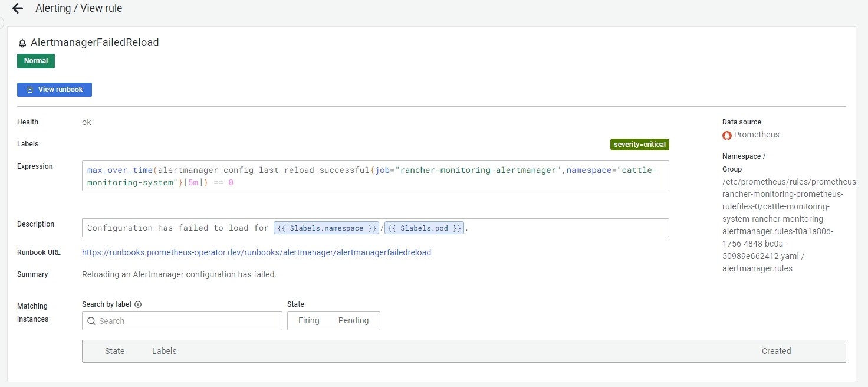Enable the Firing state filter
The image size is (868, 387).
click(x=308, y=320)
